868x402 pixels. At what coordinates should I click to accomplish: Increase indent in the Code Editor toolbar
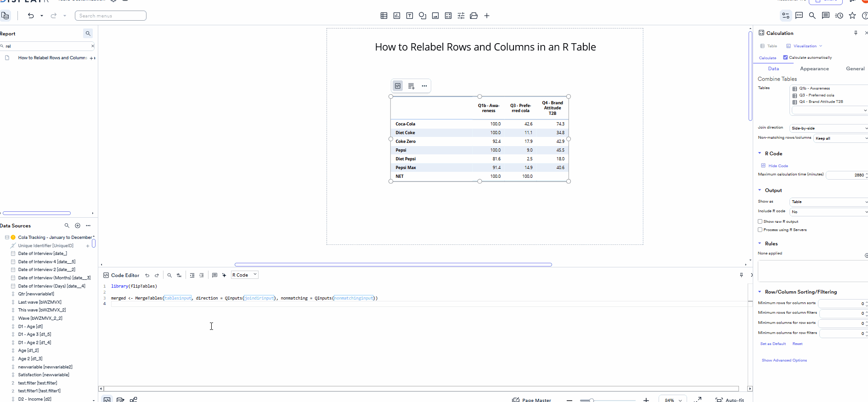point(202,275)
